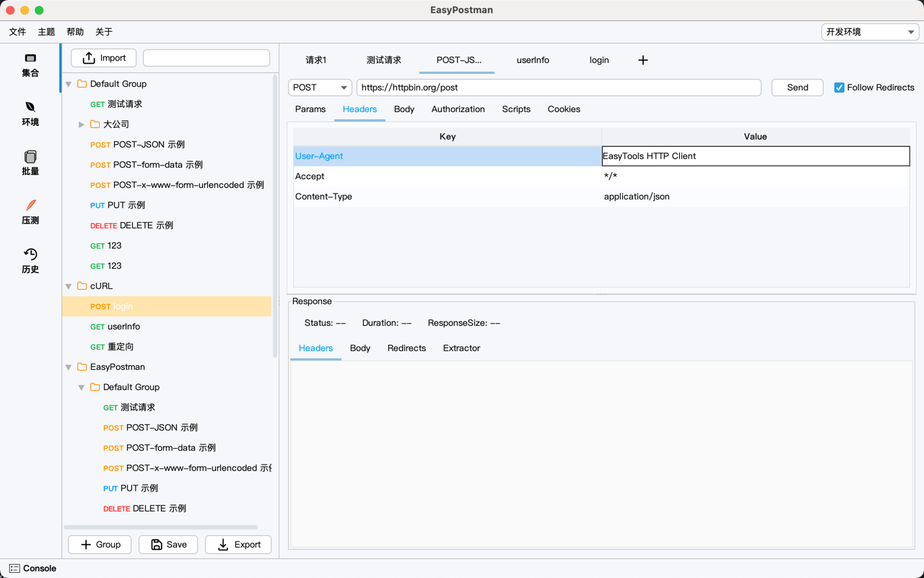
Task: Open the Scripts tab
Action: [516, 109]
